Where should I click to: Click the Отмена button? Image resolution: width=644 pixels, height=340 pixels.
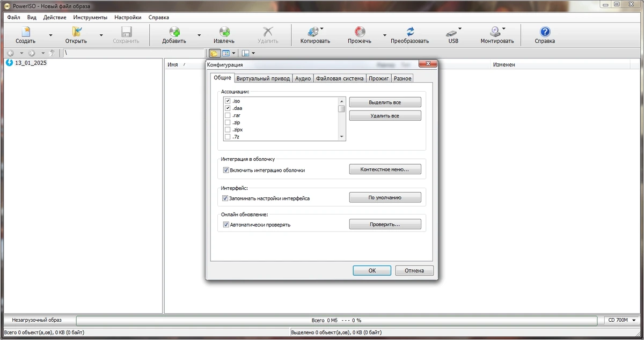tap(414, 270)
